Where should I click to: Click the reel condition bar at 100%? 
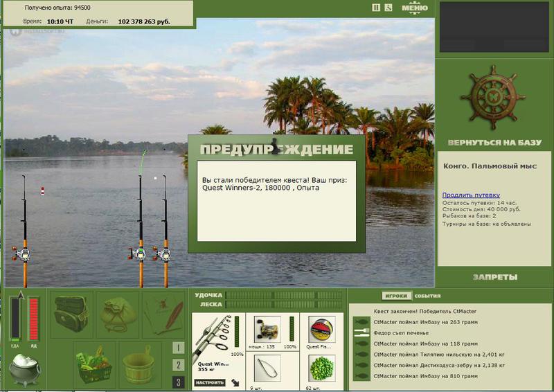(x=292, y=329)
